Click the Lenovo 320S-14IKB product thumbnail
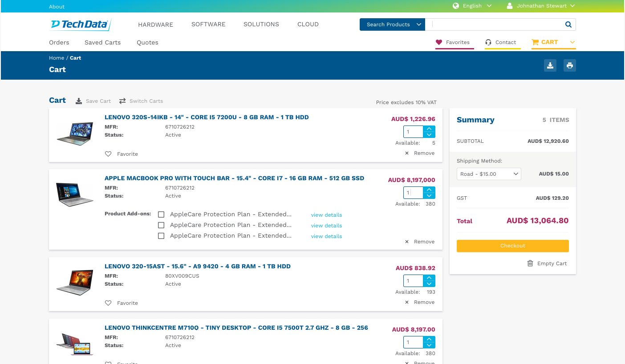Screen dimensions: 625x364 pos(75,133)
